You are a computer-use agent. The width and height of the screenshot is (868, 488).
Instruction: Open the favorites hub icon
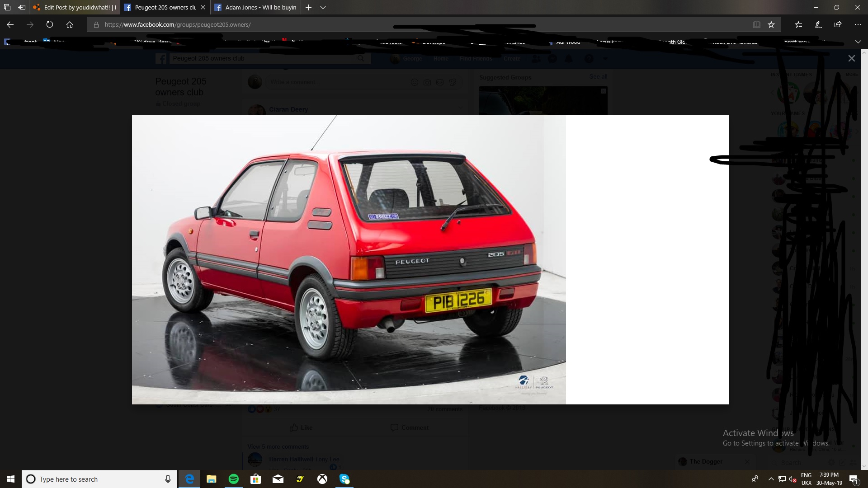(x=798, y=25)
